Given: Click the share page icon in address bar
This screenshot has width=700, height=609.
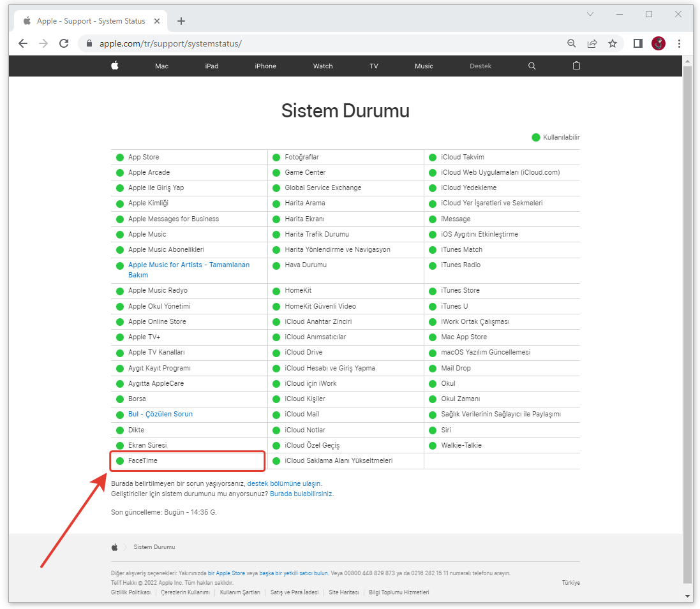Looking at the screenshot, I should (592, 43).
